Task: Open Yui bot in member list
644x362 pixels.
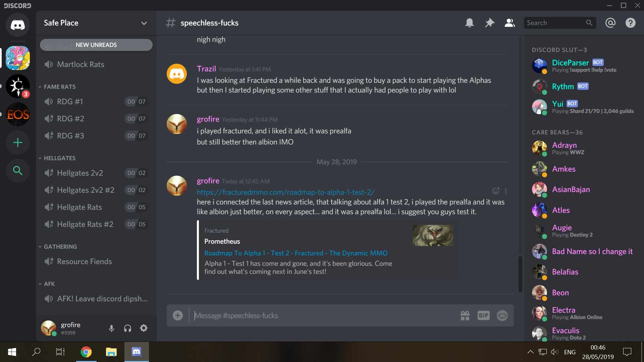Action: pos(584,107)
